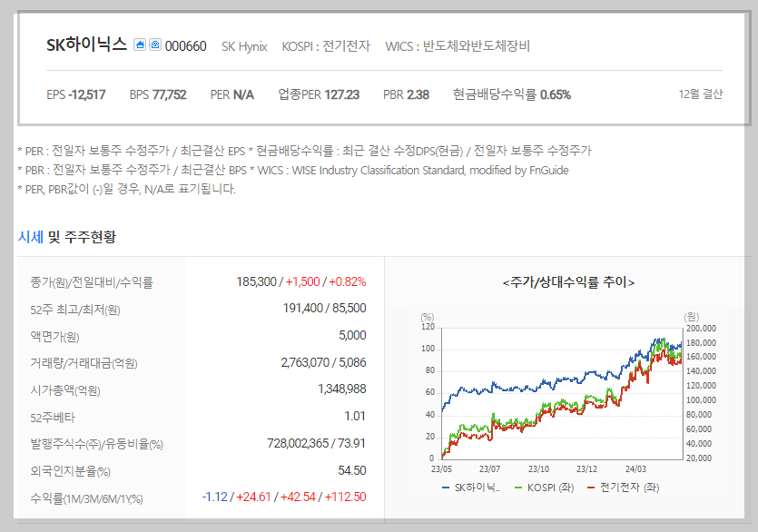Select the SK하이닉스 company name heading

pos(86,44)
